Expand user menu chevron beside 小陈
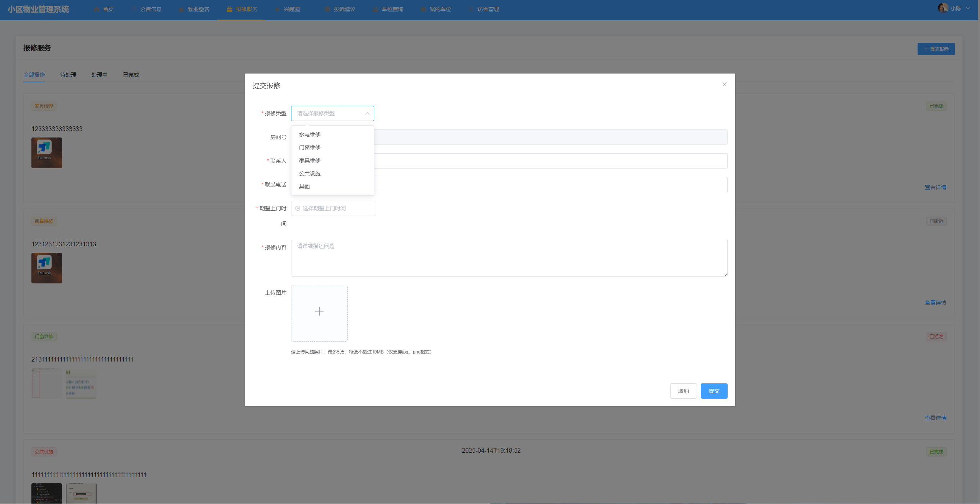The image size is (980, 504). tap(968, 8)
